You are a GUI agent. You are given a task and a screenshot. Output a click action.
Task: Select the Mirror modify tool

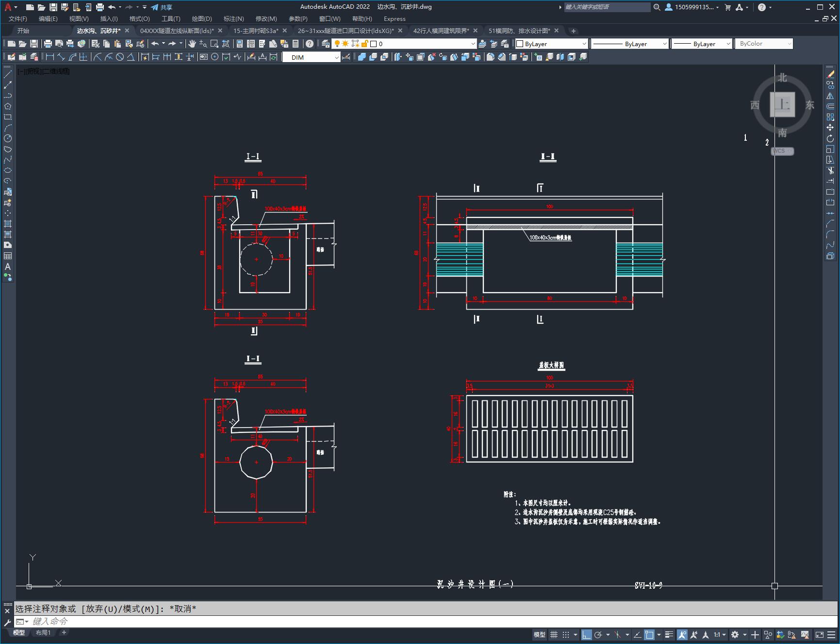(830, 96)
